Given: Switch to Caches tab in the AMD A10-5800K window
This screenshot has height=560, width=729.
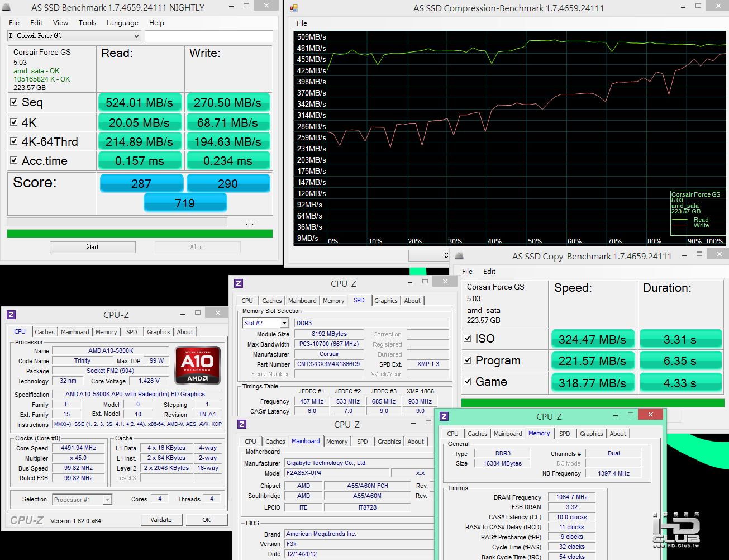Looking at the screenshot, I should (x=45, y=332).
